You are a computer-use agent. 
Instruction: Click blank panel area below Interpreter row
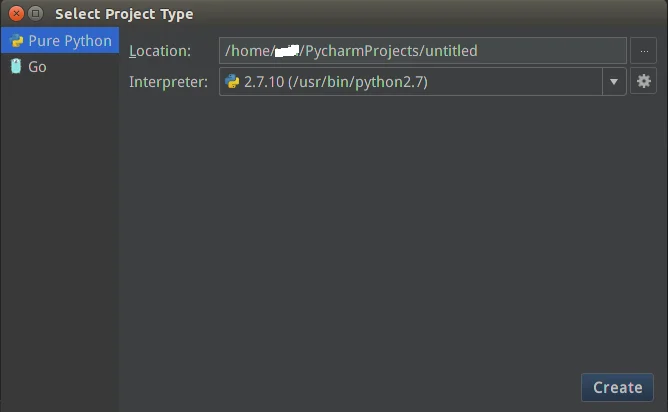(x=390, y=230)
